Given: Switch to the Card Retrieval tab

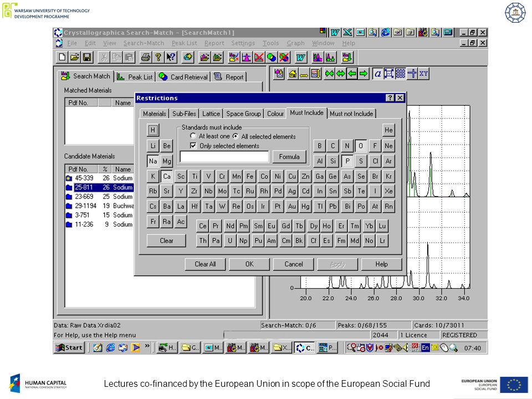Looking at the screenshot, I should [x=183, y=77].
